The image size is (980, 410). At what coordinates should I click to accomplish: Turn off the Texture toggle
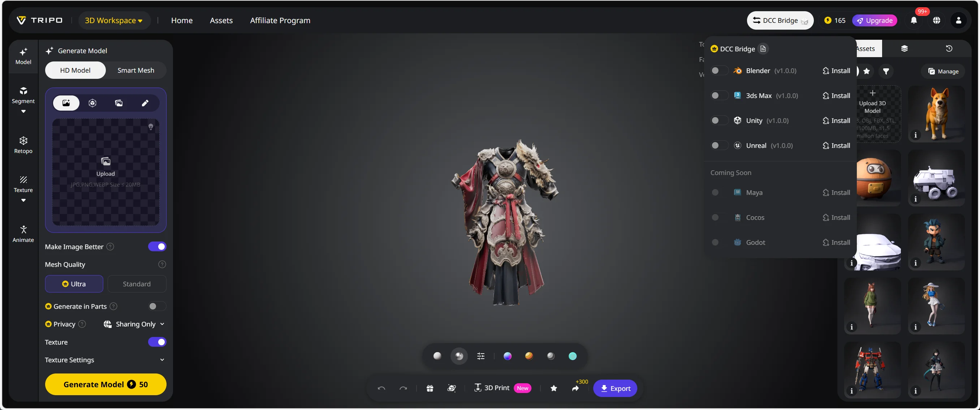click(157, 342)
